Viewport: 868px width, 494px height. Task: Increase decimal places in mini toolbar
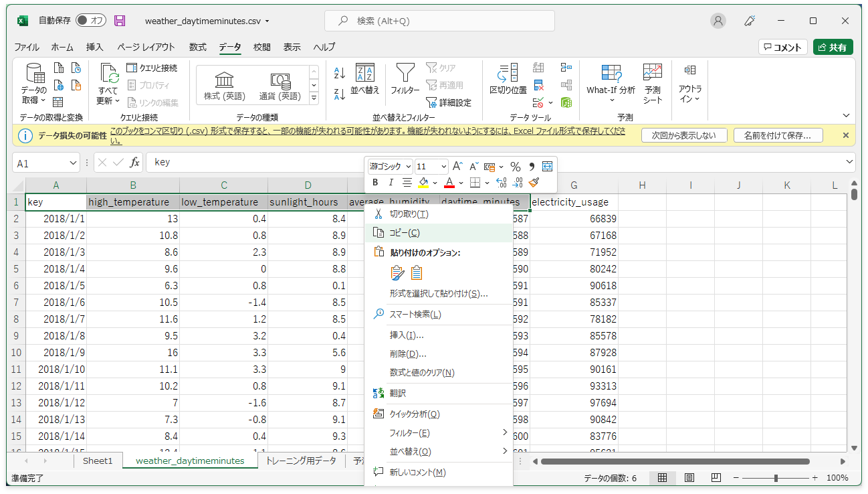[502, 183]
